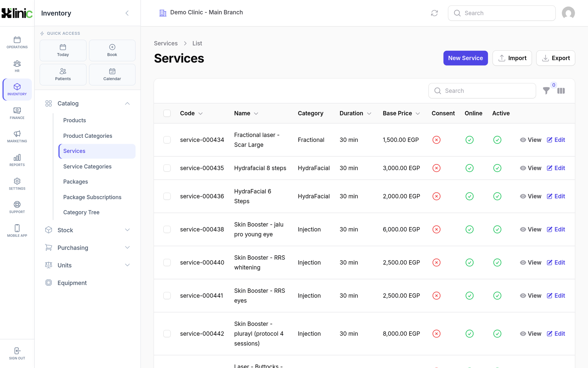
Task: Open the column visibility toggle icon
Action: tap(561, 91)
